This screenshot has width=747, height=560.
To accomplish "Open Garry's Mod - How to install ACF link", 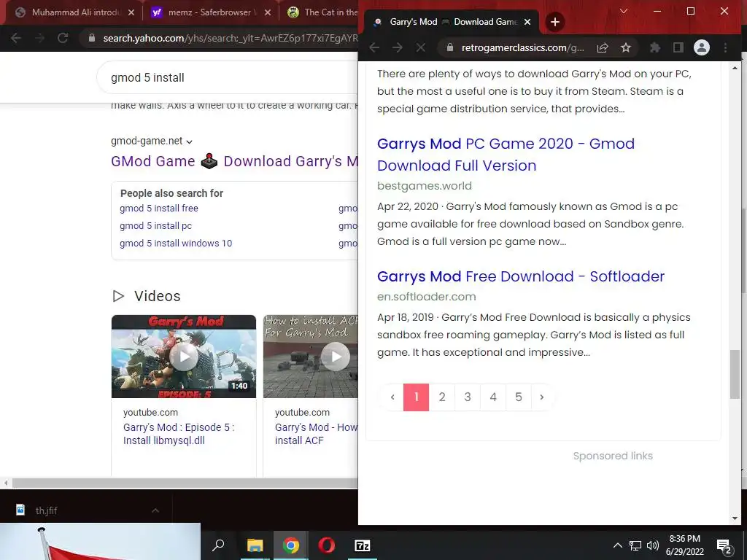I will point(317,434).
